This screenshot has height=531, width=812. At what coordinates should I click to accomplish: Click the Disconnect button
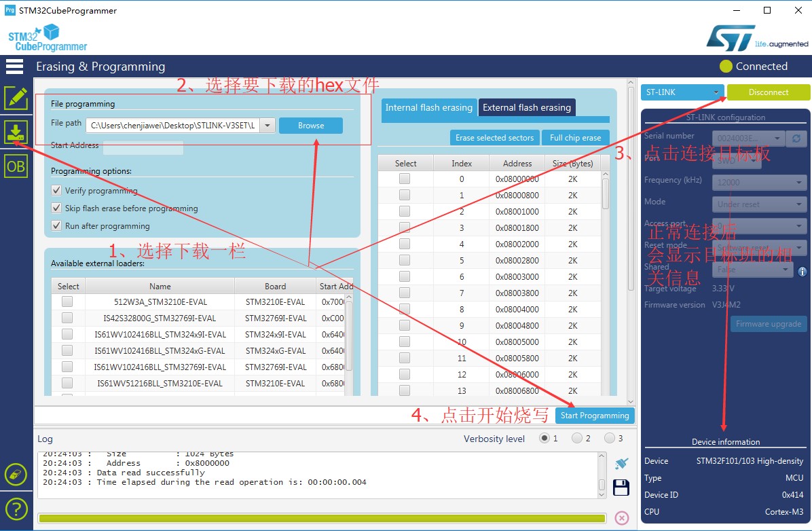coord(769,92)
